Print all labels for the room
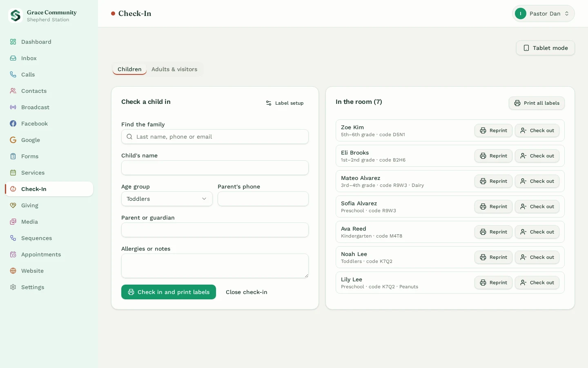 pyautogui.click(x=537, y=103)
